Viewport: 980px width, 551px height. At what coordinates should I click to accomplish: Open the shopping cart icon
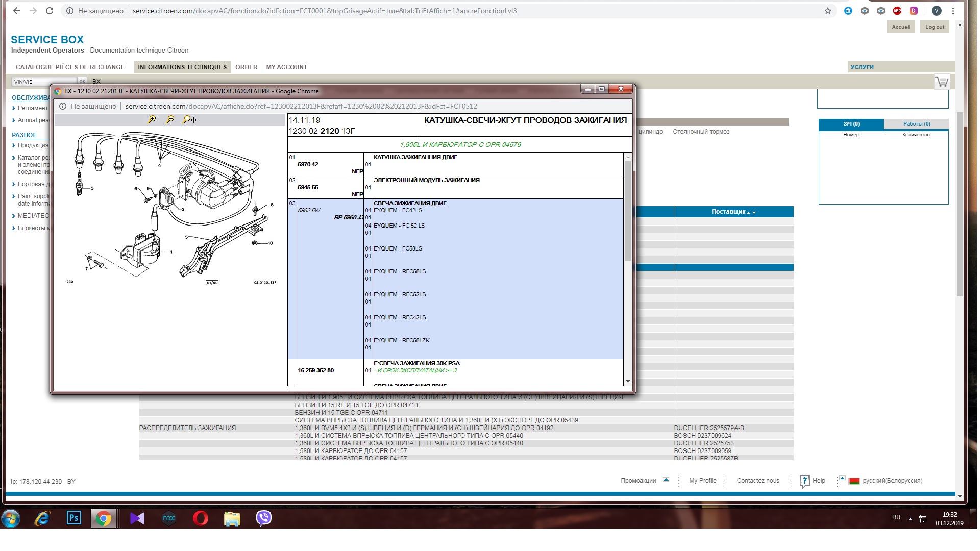click(941, 82)
